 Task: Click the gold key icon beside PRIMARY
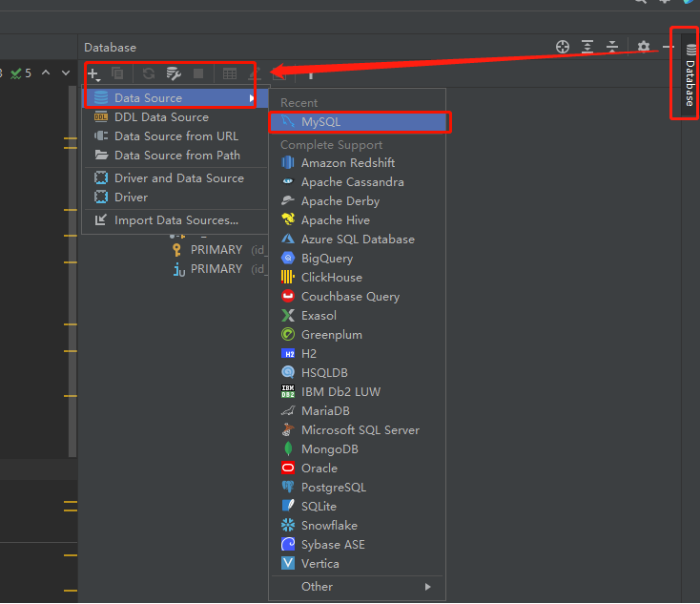pyautogui.click(x=177, y=250)
